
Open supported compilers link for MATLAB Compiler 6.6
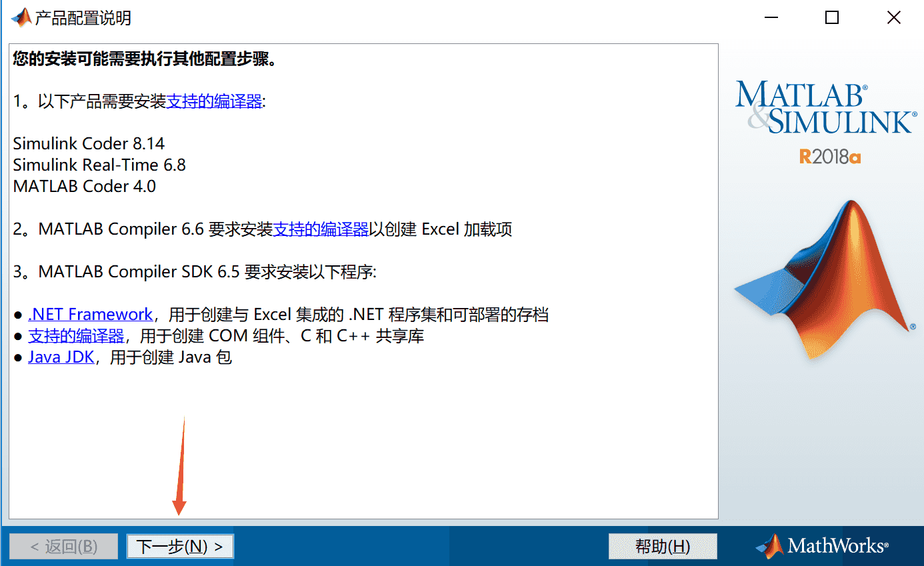321,229
